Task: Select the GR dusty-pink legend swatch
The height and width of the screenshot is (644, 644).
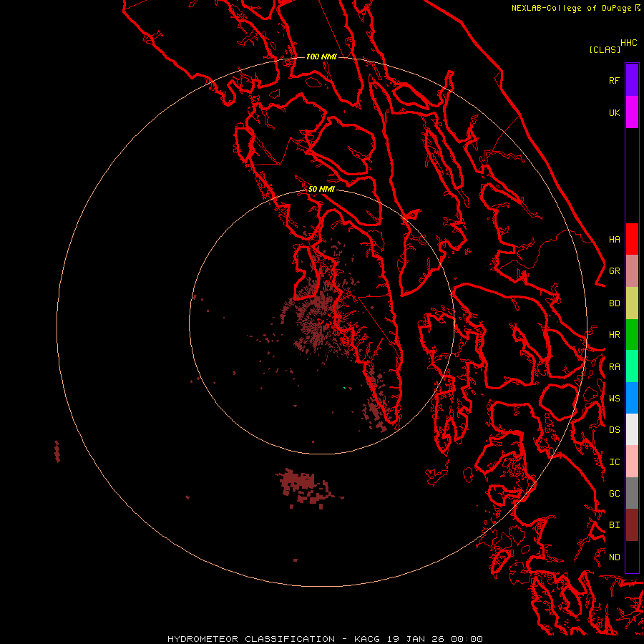Action: tap(632, 271)
